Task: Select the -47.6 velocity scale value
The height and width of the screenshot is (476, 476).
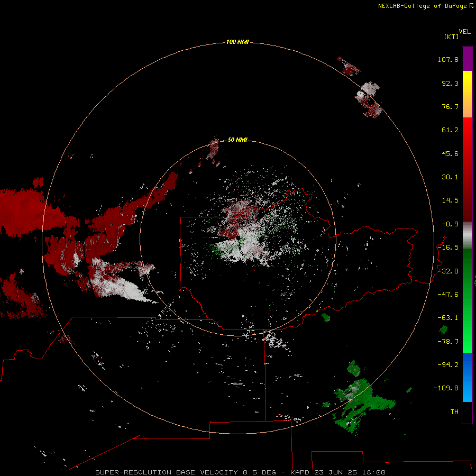Action: pyautogui.click(x=448, y=295)
